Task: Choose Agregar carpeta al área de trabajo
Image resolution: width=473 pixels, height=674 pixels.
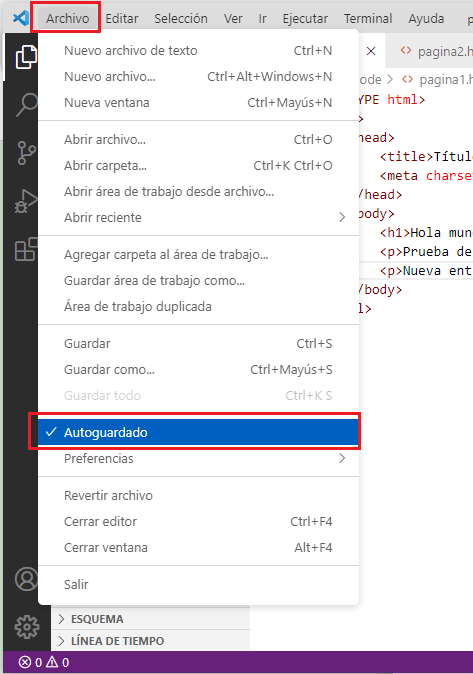Action: click(198, 254)
